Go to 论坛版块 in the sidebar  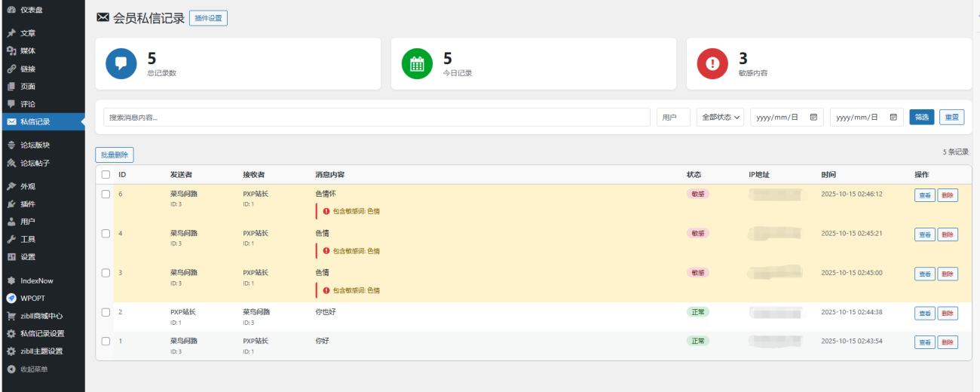tap(35, 145)
